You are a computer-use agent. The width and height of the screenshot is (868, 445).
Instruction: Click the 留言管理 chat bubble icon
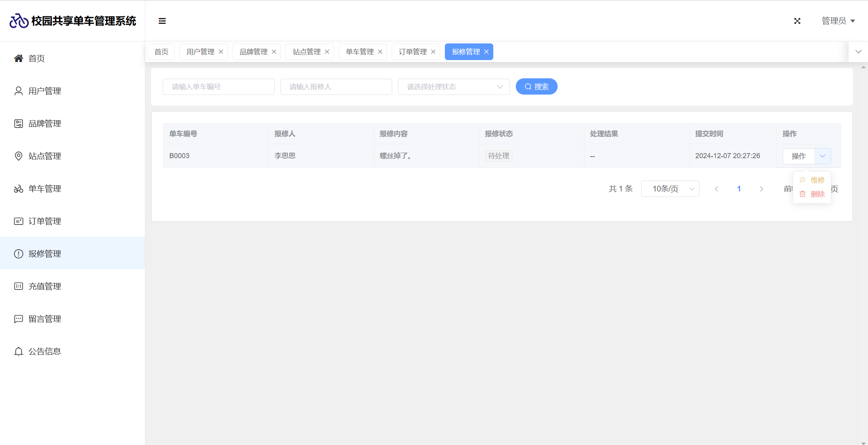point(18,319)
